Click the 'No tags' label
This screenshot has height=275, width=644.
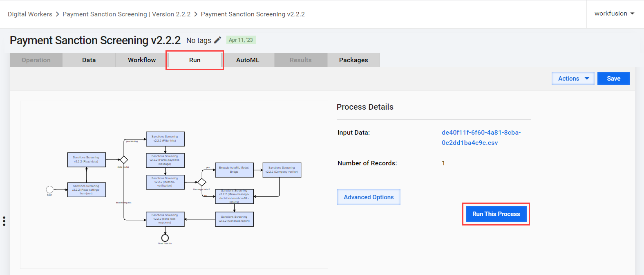point(199,40)
